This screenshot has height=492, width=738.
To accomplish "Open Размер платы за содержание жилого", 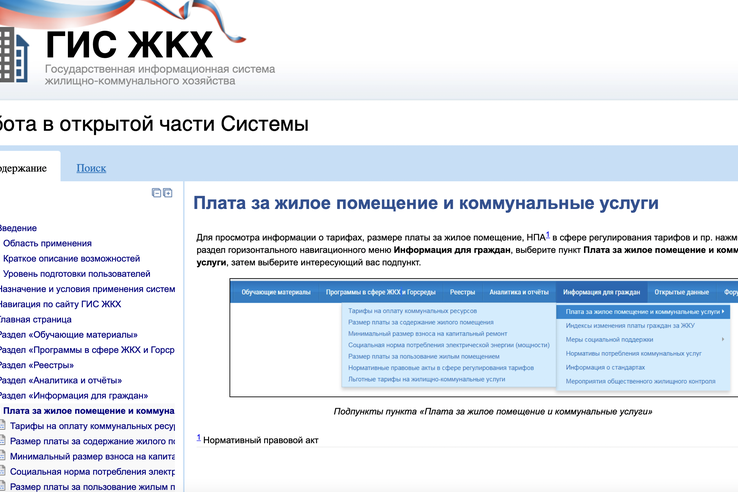I will point(92,441).
